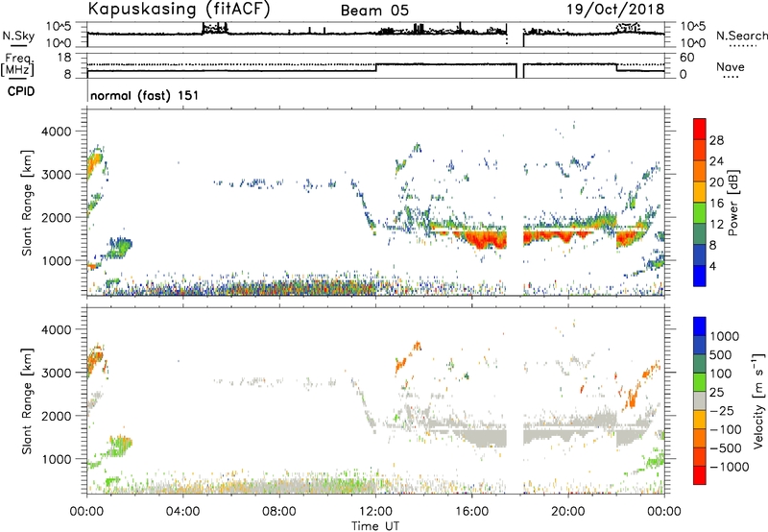Click the '18' frequency axis tick
Viewport: 768px width, 532px height.
(64, 58)
